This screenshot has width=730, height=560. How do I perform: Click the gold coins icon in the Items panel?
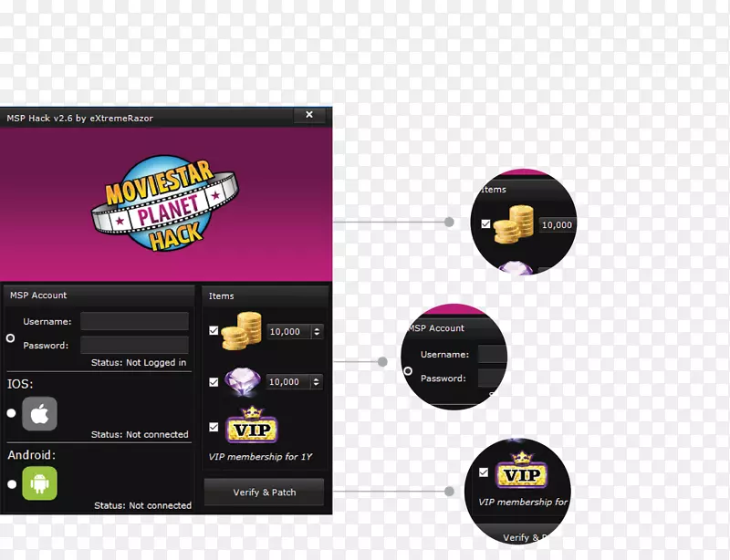241,331
